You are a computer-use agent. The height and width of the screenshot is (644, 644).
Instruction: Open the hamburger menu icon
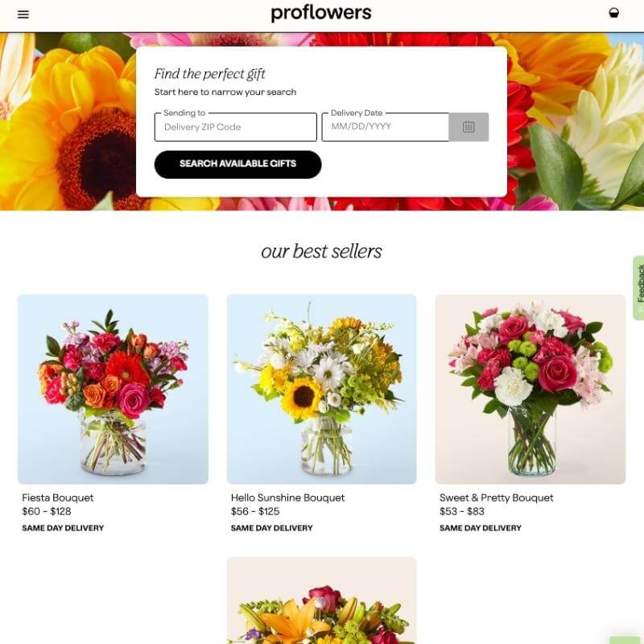coord(23,14)
